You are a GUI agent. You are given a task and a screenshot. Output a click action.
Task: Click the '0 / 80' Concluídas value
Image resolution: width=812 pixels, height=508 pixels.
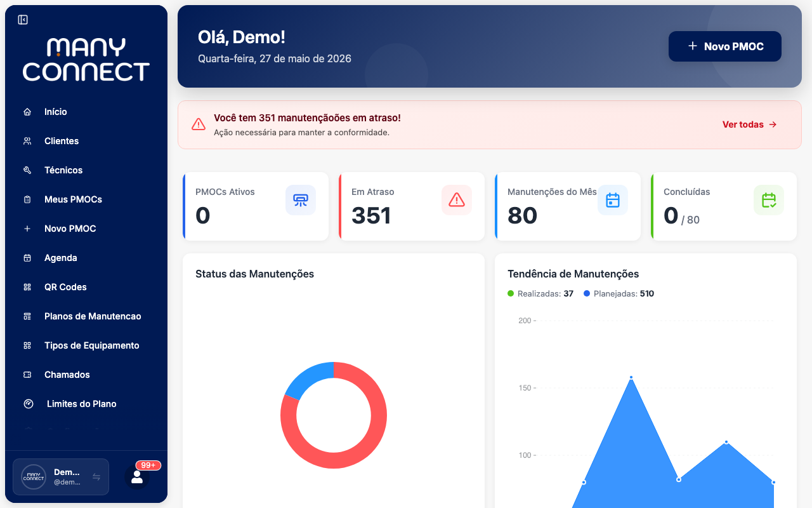click(x=682, y=217)
